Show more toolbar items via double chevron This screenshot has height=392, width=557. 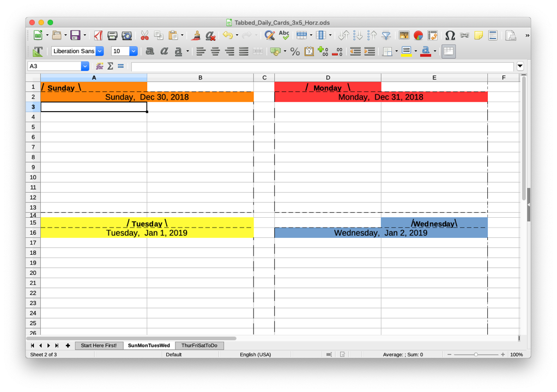point(527,35)
